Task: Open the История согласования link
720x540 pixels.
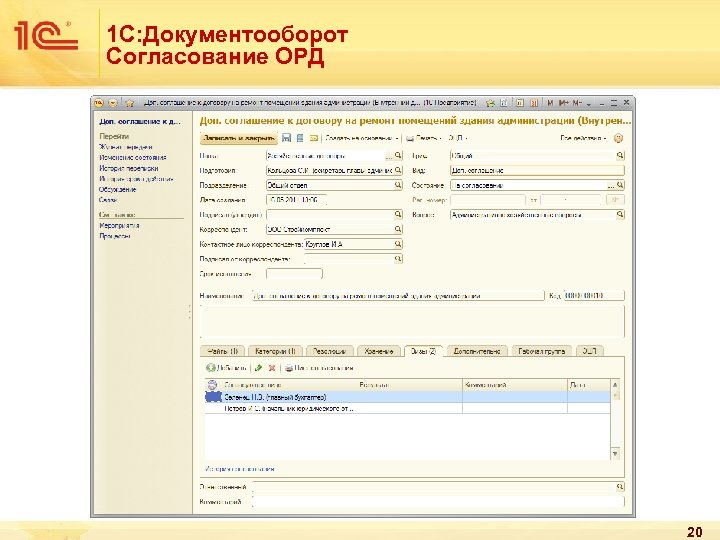Action: coord(240,469)
